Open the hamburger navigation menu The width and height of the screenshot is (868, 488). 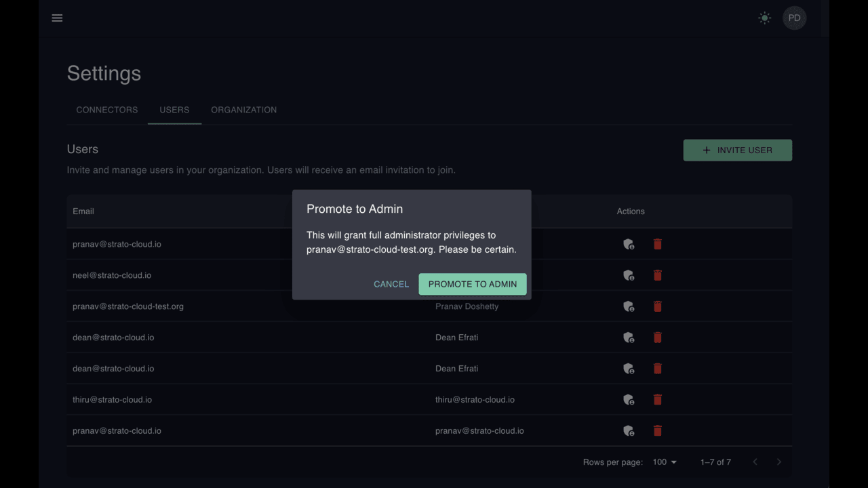tap(57, 18)
